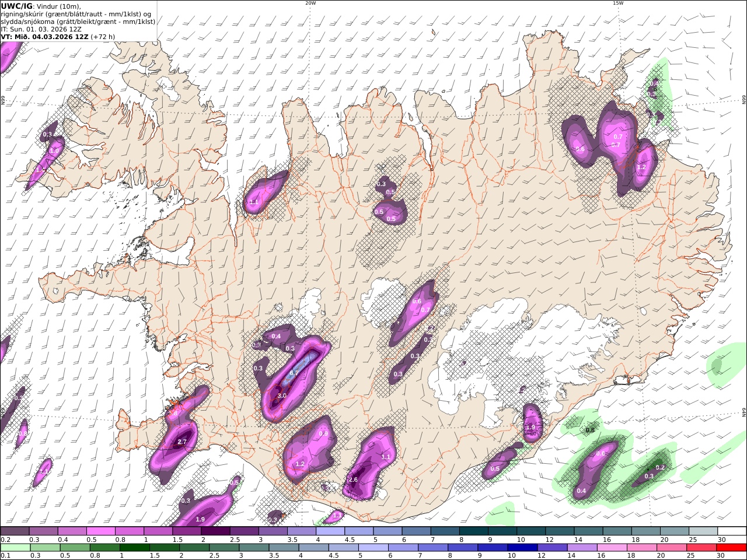The height and width of the screenshot is (560, 747).
Task: Click the palest green 0.1 swatch on rain scale
Action: tap(15, 547)
